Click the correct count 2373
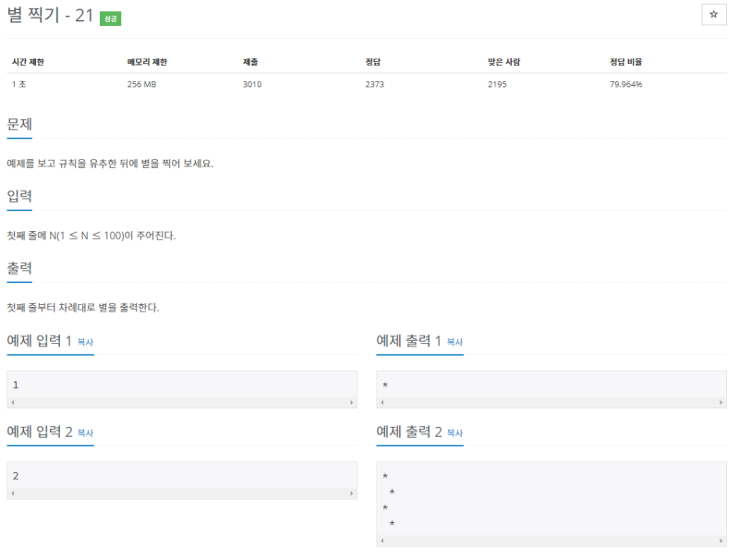 tap(375, 84)
